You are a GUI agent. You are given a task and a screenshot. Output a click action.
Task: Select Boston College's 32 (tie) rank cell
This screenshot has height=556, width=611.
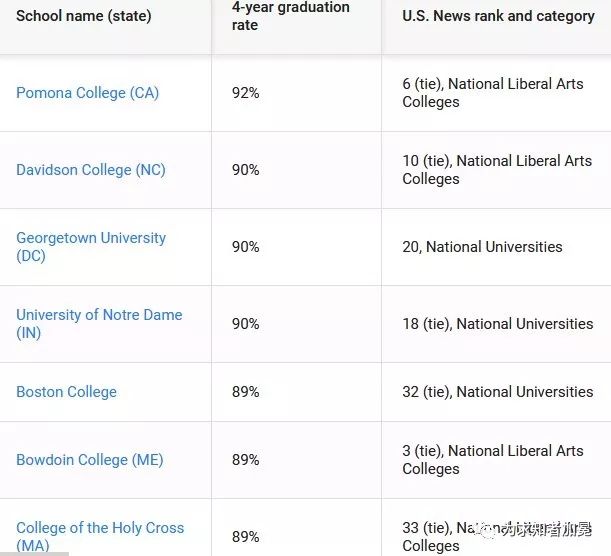tap(498, 392)
